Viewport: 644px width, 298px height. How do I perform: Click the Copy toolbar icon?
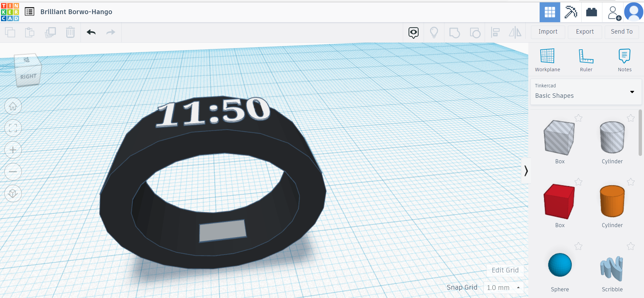pos(10,32)
